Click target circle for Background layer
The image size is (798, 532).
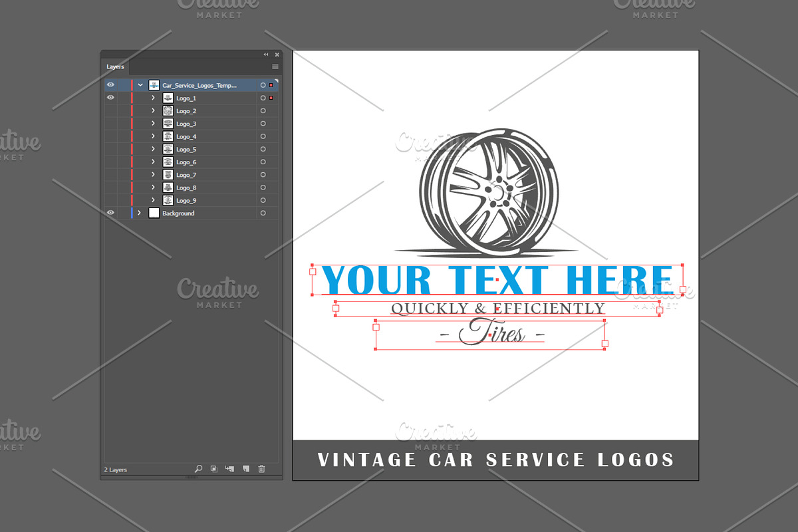[263, 213]
